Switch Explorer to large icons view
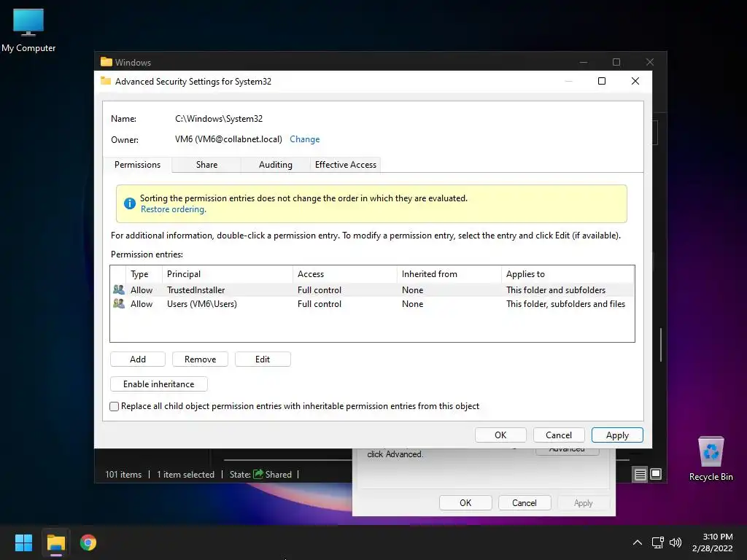 tap(656, 474)
